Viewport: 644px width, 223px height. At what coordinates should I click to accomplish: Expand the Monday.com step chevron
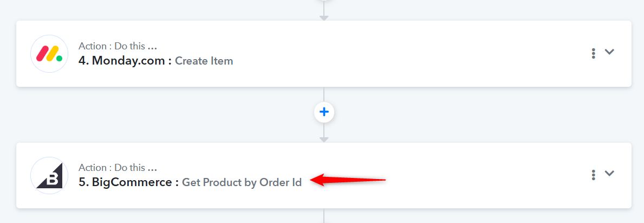[x=610, y=52]
